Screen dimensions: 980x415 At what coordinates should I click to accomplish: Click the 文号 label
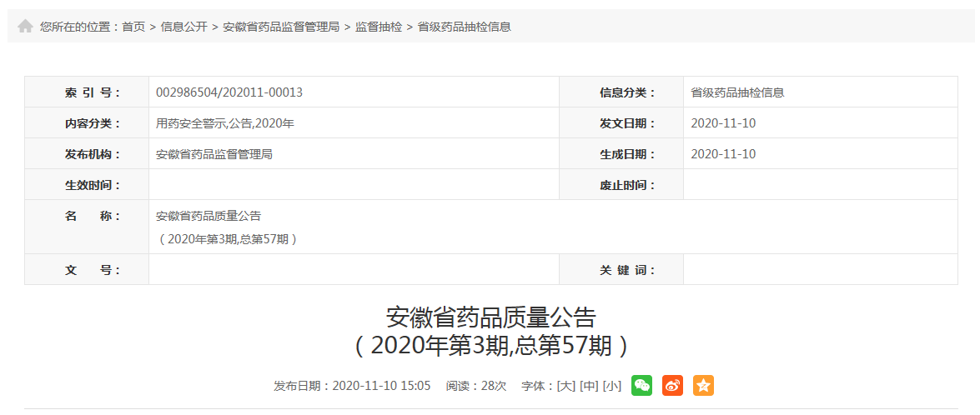pos(93,270)
